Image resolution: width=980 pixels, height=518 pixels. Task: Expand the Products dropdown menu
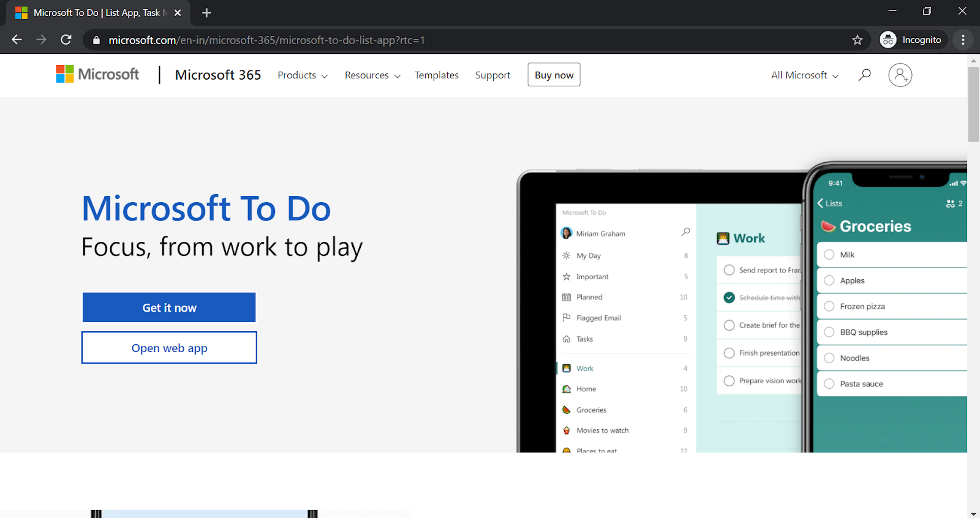coord(303,75)
